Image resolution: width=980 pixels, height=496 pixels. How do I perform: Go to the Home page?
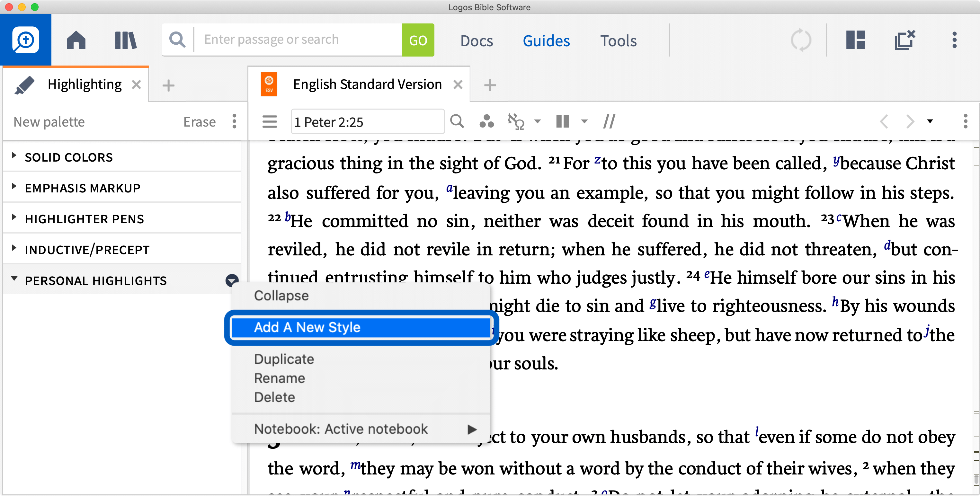click(76, 40)
